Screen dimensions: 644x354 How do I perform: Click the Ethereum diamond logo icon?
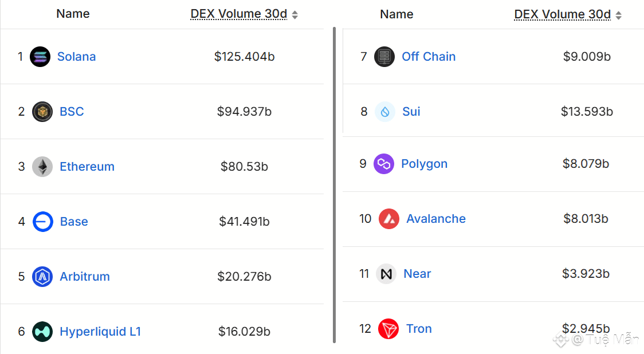(x=42, y=167)
